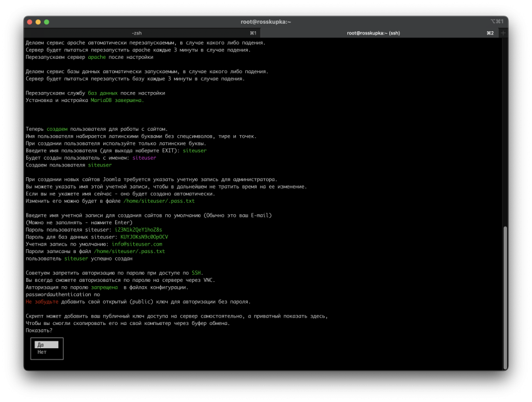Screen dimensions: 532x402
Task: Click the green 'запрещена' word
Action: point(104,287)
